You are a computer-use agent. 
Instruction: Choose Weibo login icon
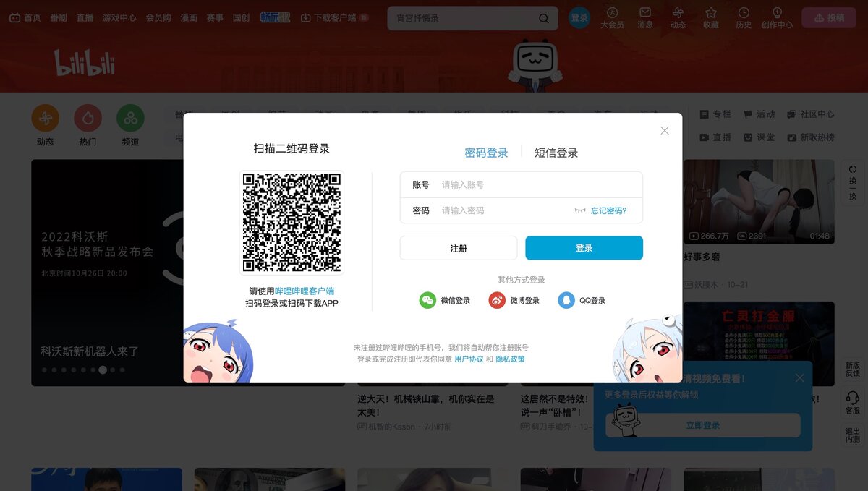pyautogui.click(x=497, y=300)
